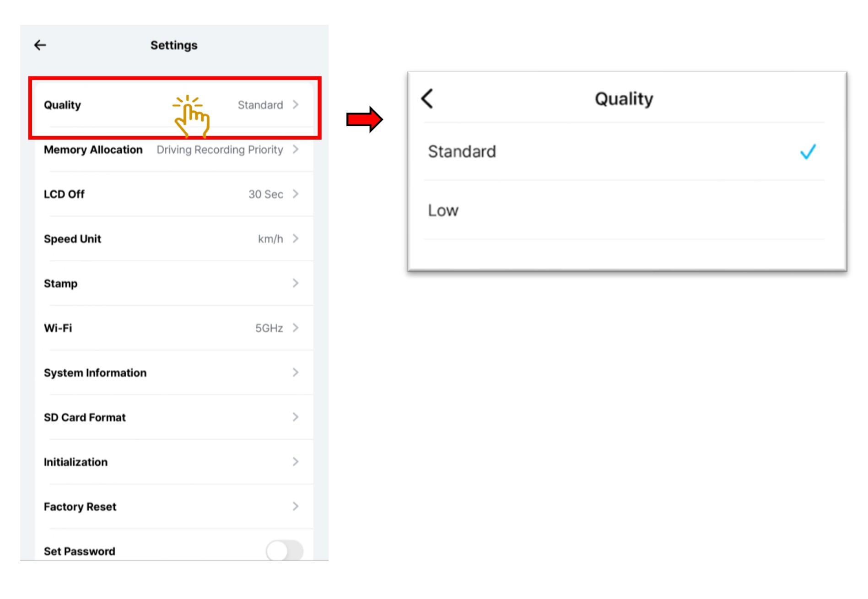868x599 pixels.
Task: Open Wi-Fi band setting
Action: pyautogui.click(x=174, y=328)
